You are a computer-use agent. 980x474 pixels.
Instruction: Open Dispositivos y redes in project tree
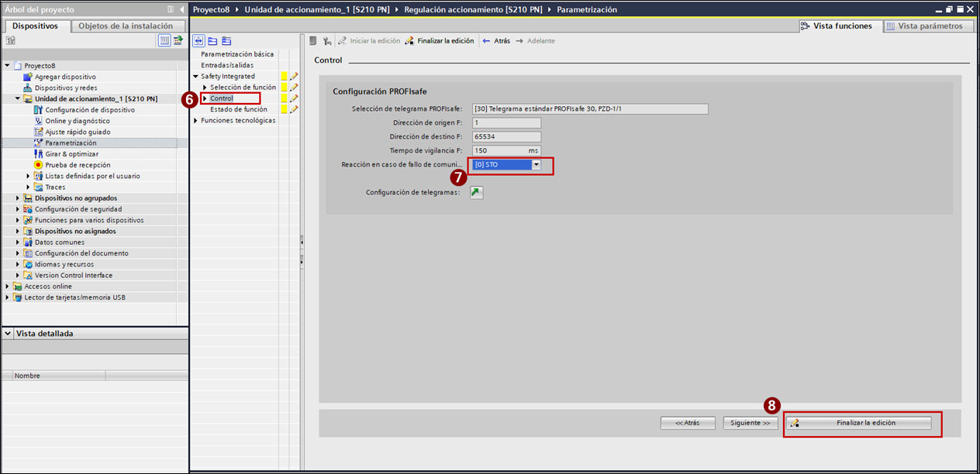(x=65, y=88)
